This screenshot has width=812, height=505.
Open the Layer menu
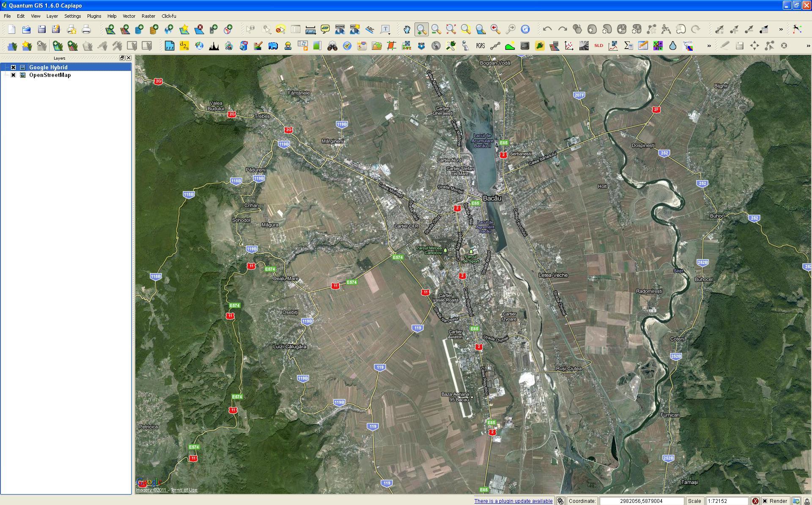click(x=52, y=16)
